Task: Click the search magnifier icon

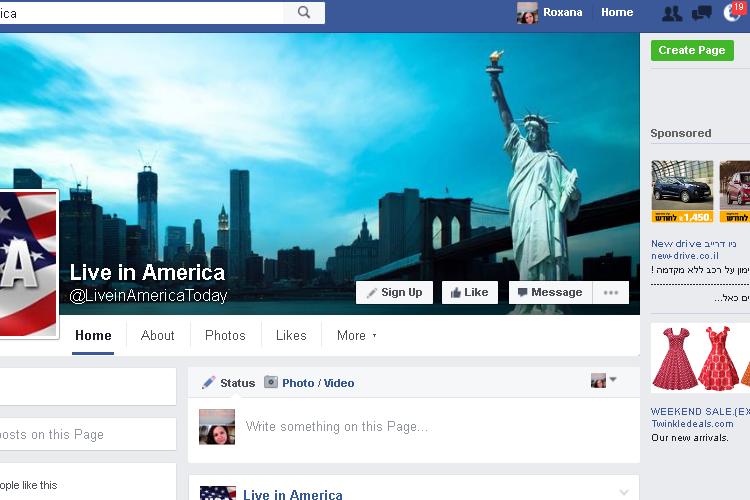Action: 304,12
